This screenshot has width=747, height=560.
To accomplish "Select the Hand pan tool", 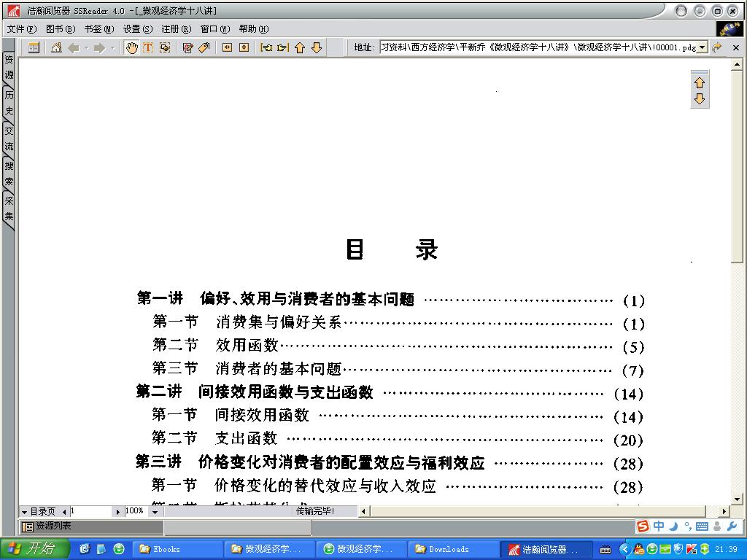I will [131, 47].
